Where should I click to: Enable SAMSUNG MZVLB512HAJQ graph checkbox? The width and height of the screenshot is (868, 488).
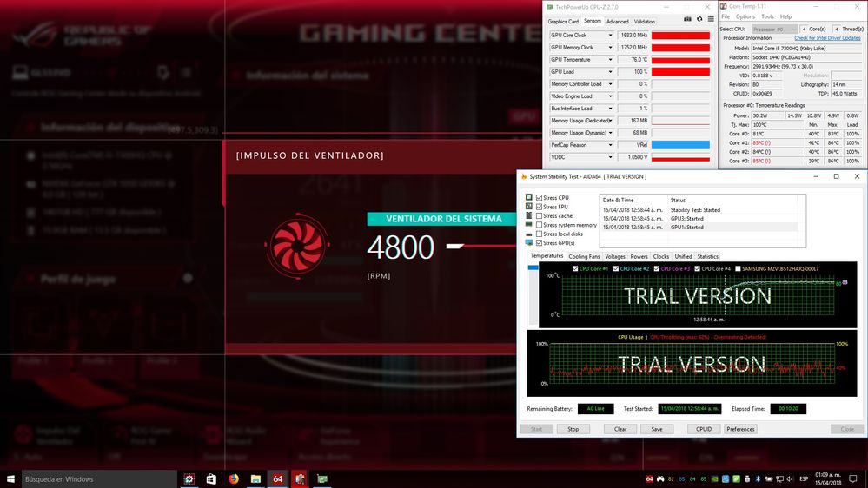click(x=738, y=269)
